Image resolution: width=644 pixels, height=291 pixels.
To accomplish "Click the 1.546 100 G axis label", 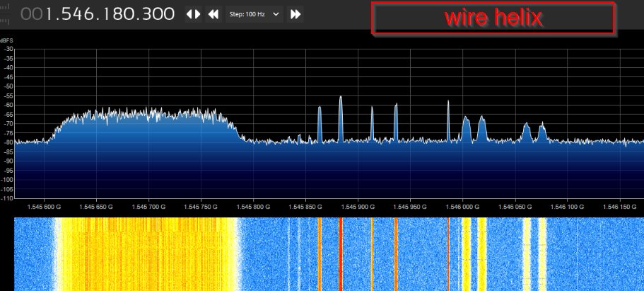I will click(x=567, y=207).
